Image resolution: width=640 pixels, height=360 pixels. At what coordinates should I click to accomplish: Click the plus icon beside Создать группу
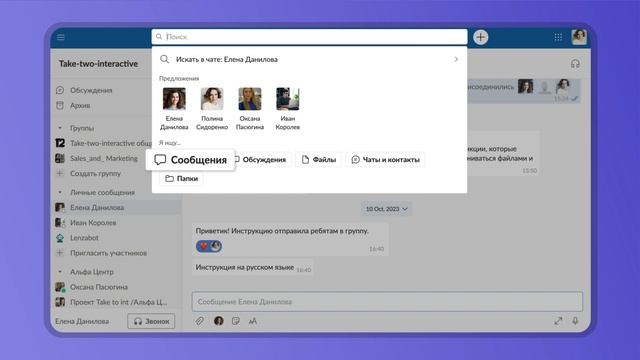[x=60, y=173]
